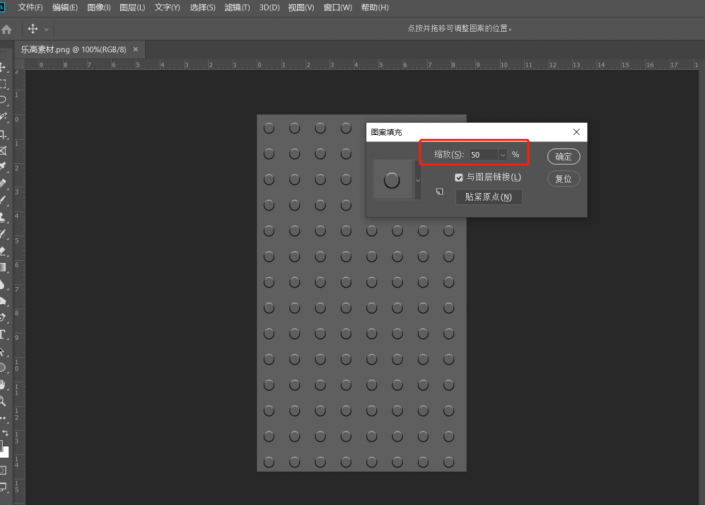
Task: Select the Zoom magnifier tool
Action: tap(4, 400)
